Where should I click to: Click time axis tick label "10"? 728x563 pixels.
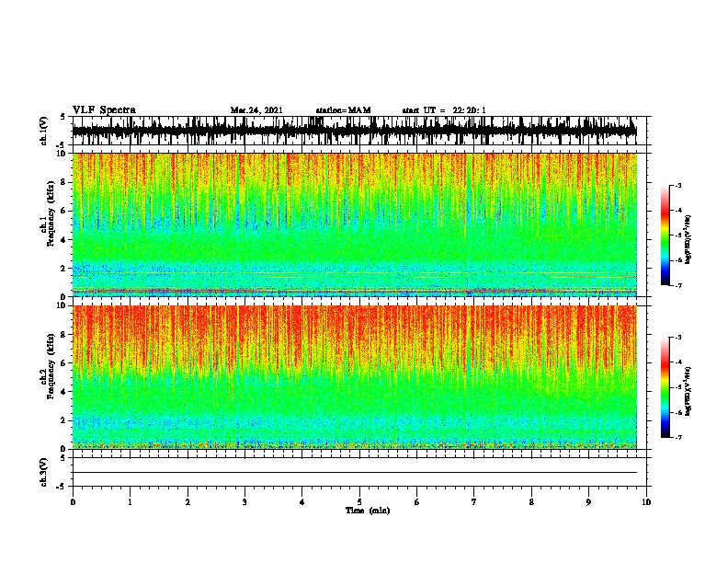tap(646, 502)
